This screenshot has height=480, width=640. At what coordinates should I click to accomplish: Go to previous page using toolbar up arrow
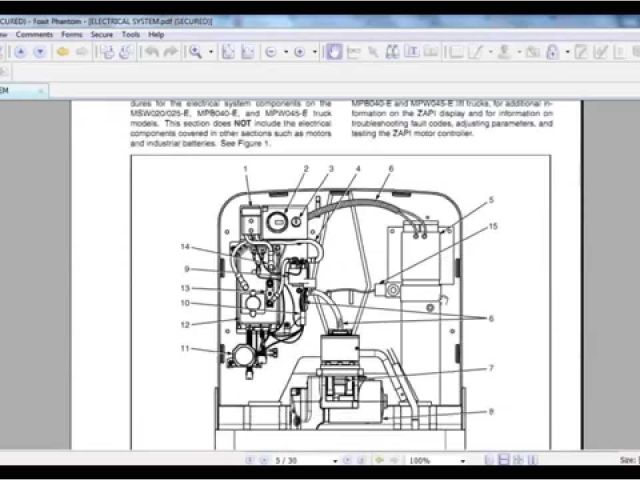click(x=21, y=52)
